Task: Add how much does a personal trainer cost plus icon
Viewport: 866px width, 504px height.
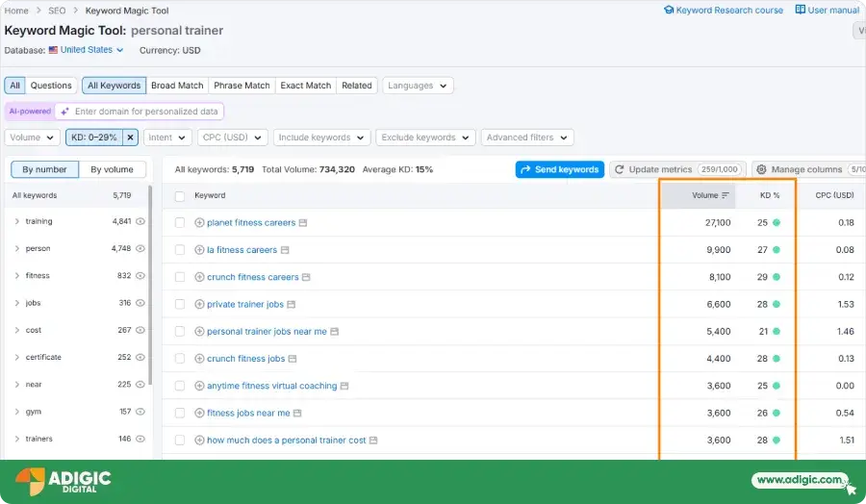Action: click(x=199, y=440)
